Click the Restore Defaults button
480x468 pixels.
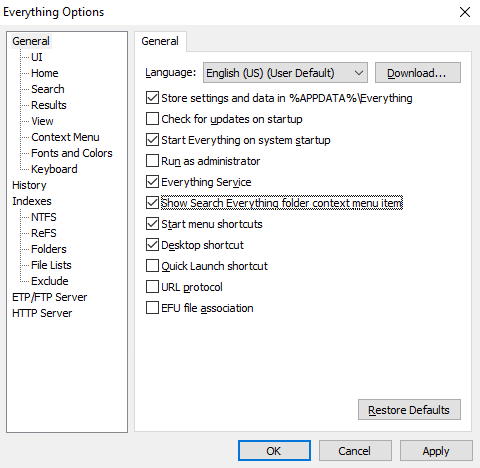click(x=409, y=410)
